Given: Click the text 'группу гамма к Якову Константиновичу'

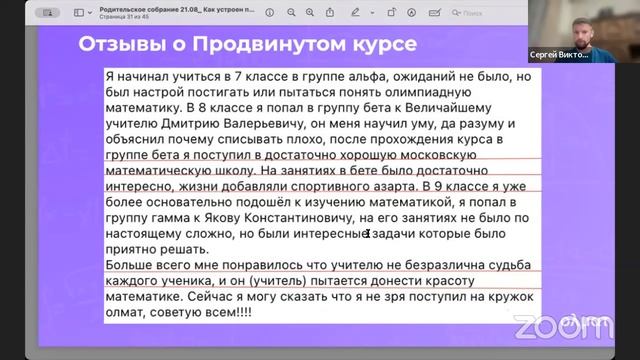Looking at the screenshot, I should [230, 218].
